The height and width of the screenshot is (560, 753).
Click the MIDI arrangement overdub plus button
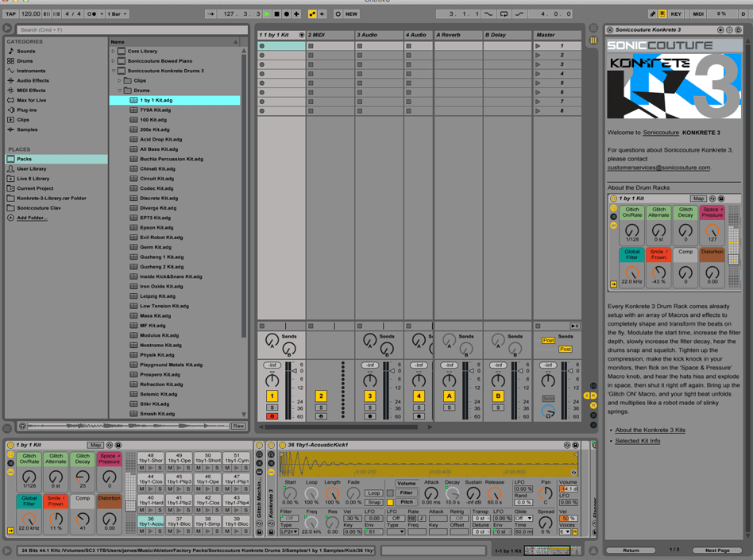[296, 14]
